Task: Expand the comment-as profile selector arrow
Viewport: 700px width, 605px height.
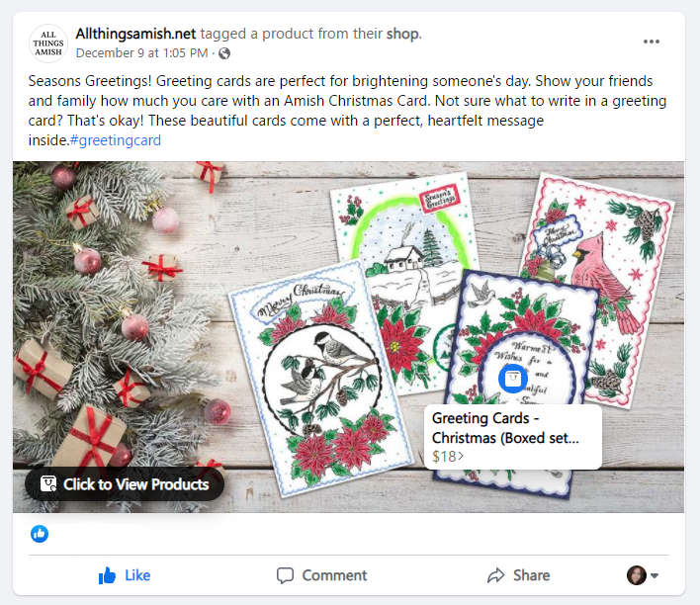Action: 655,575
